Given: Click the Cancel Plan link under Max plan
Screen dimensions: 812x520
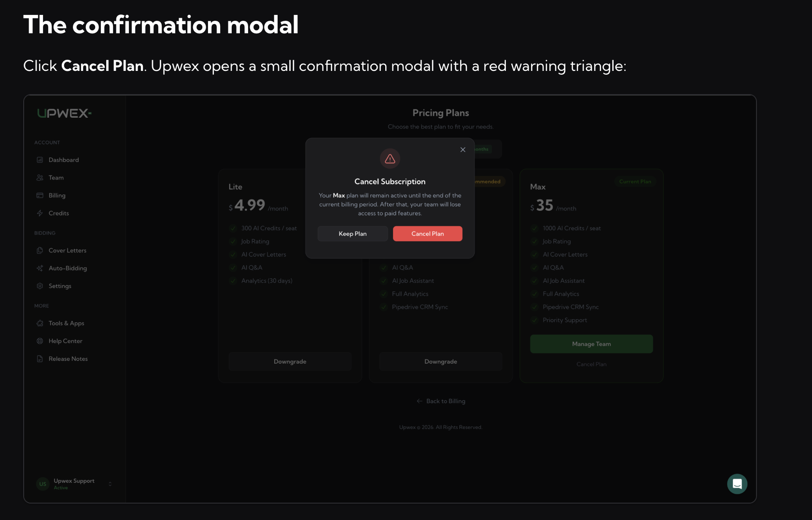Looking at the screenshot, I should pyautogui.click(x=591, y=364).
